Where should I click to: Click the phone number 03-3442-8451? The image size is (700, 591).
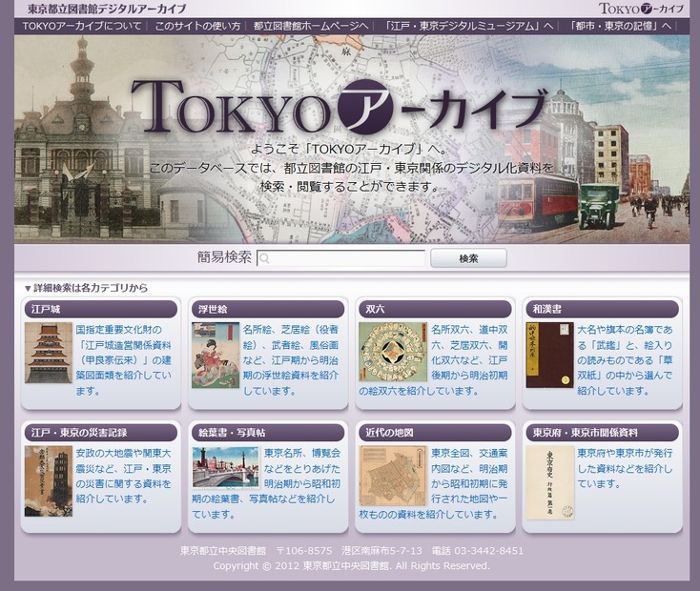pos(488,551)
